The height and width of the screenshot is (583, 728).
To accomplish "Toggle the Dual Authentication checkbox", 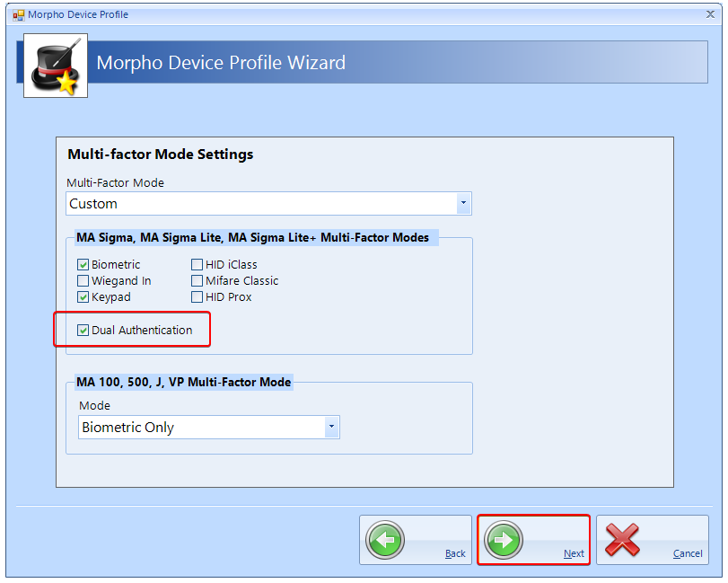I will point(83,331).
